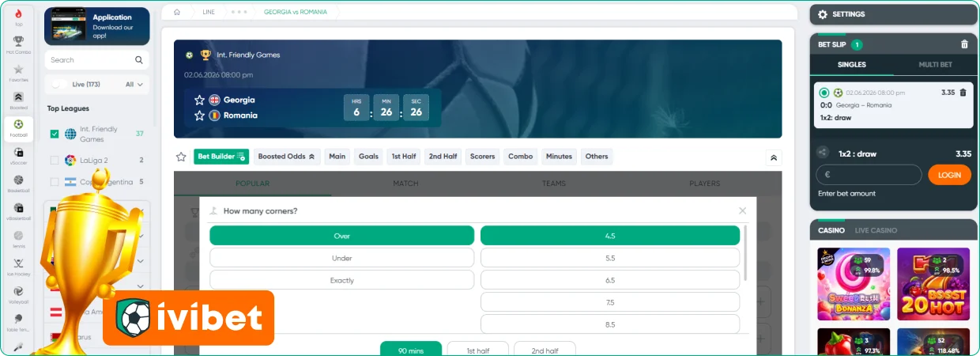Click the orange Login button
The width and height of the screenshot is (980, 356).
coord(949,174)
